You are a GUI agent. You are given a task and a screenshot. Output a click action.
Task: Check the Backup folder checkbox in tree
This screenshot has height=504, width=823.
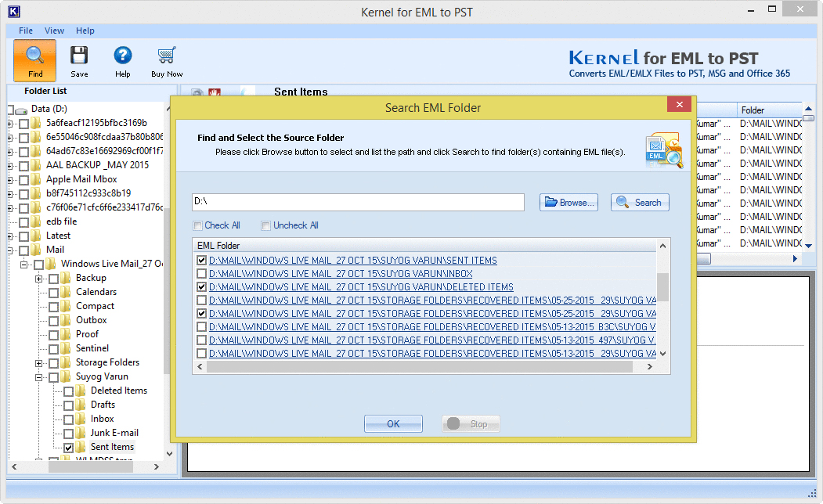tap(53, 279)
